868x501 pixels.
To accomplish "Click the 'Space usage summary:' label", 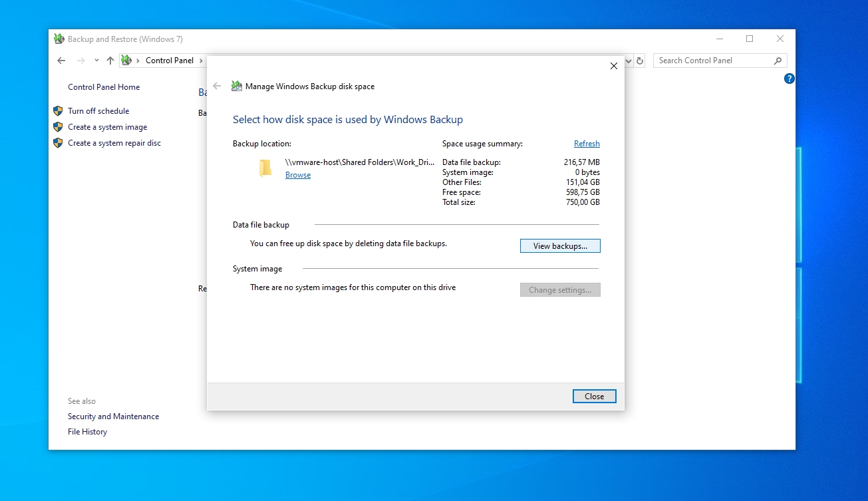I will pos(482,144).
